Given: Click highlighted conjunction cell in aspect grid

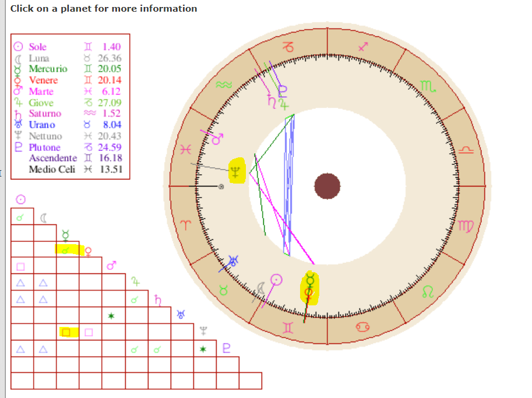Looking at the screenshot, I should (67, 249).
